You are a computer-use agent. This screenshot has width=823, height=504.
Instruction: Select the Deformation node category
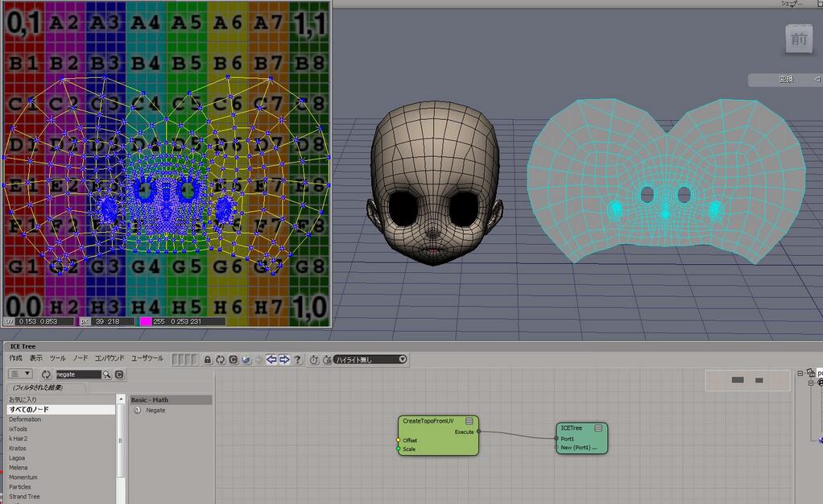[25, 419]
